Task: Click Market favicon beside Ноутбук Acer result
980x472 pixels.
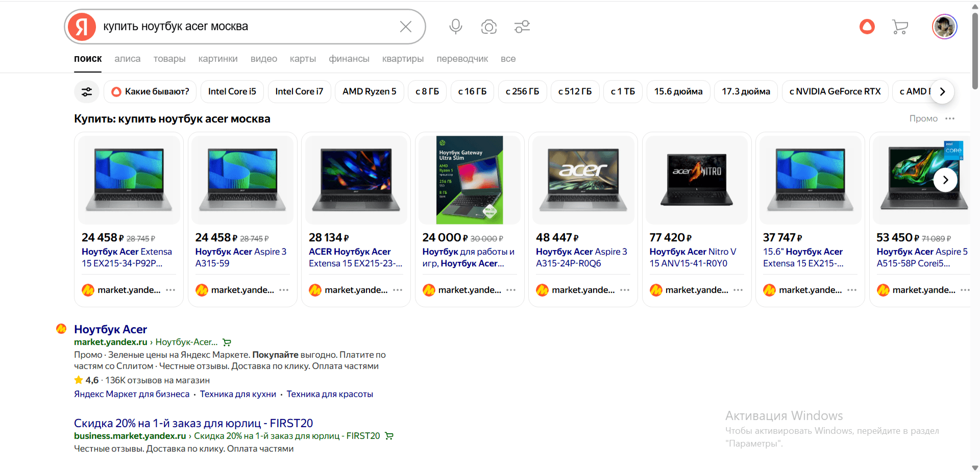Action: (x=61, y=329)
